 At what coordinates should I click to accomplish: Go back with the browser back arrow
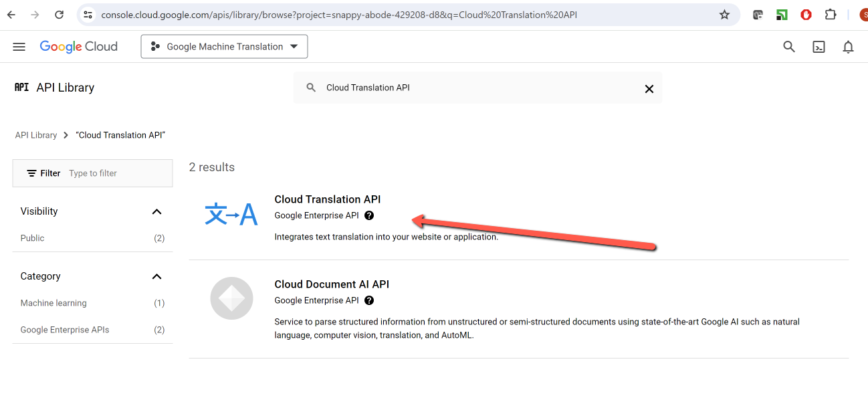pos(11,15)
